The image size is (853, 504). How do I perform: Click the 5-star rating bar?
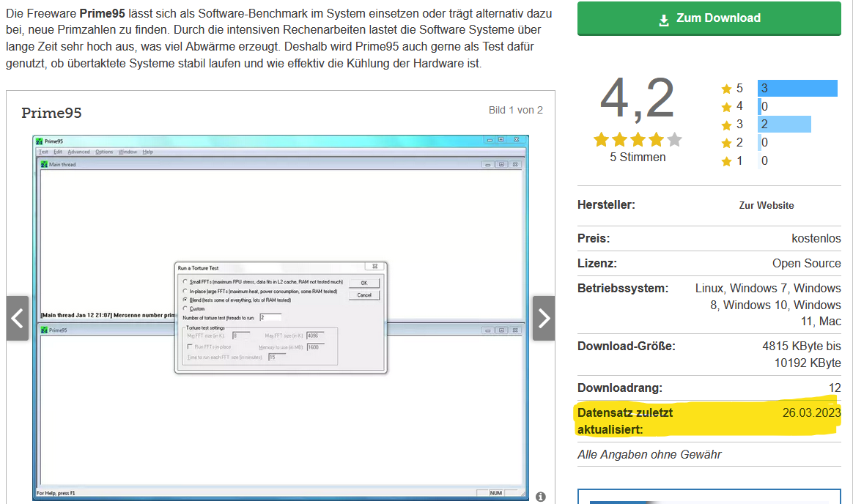(797, 88)
